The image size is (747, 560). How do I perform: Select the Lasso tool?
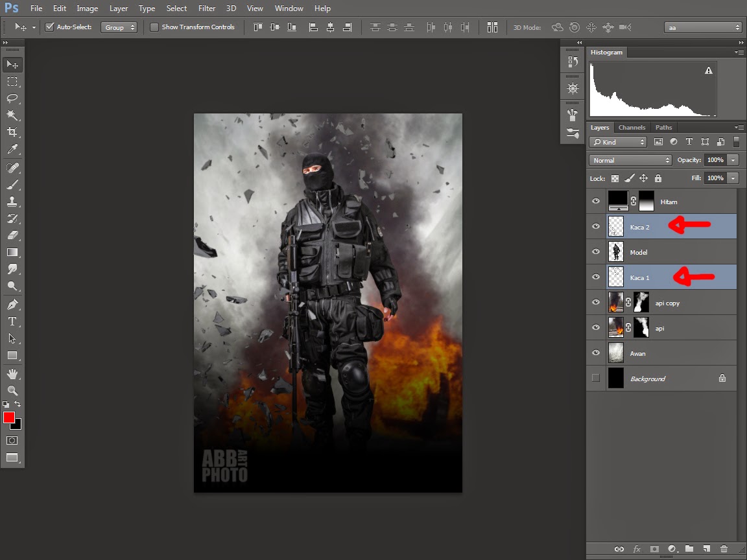pyautogui.click(x=12, y=99)
